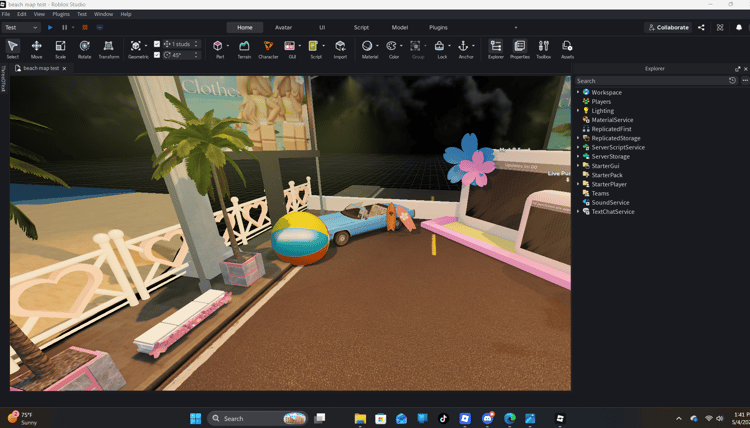The image size is (750, 428).
Task: Open Discord from the taskbar
Action: (487, 418)
